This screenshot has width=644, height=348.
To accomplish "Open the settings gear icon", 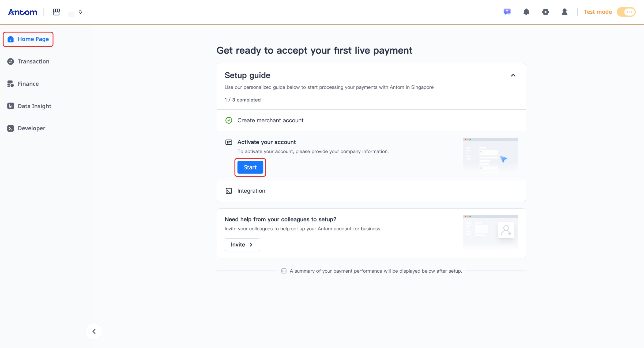I will click(x=545, y=12).
